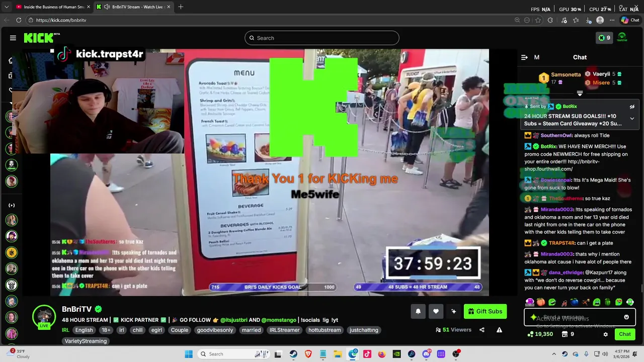644x362 pixels.
Task: Select the egirl tag
Action: coord(156,330)
